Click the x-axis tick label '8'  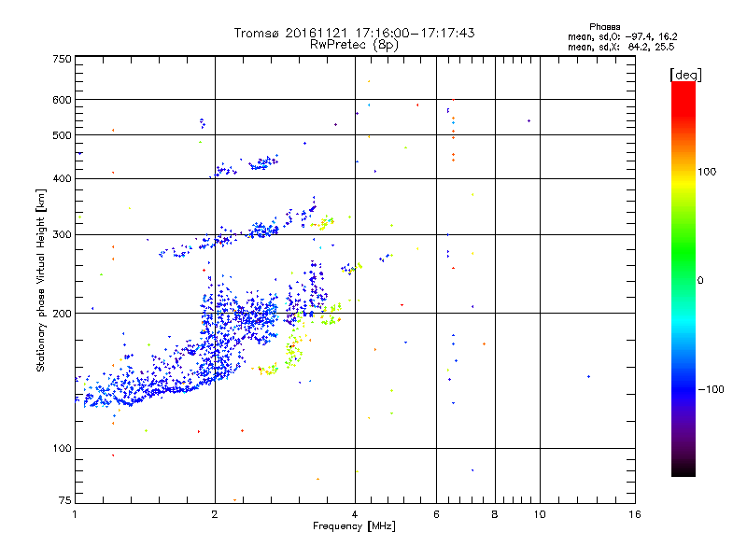(495, 514)
